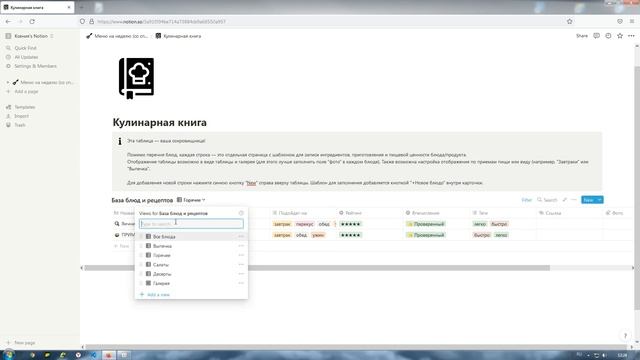Focus the views search input
This screenshot has width=640, height=360.
pos(191,224)
